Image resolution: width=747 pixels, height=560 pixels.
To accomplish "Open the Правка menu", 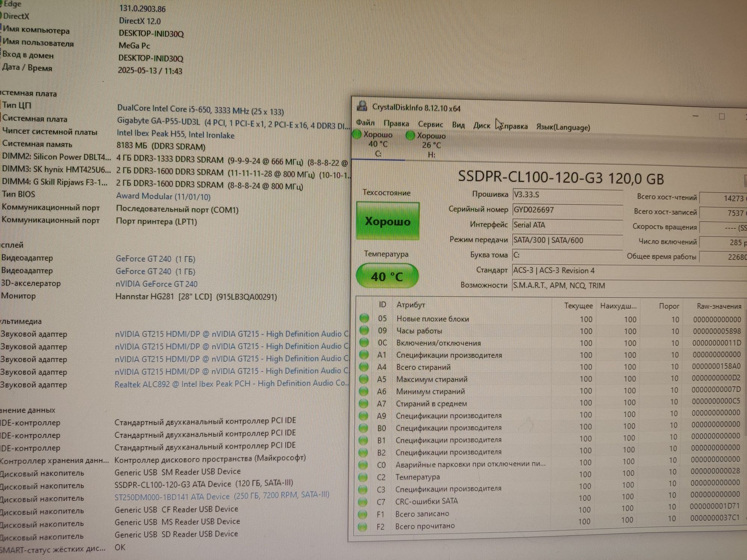I will click(x=396, y=124).
